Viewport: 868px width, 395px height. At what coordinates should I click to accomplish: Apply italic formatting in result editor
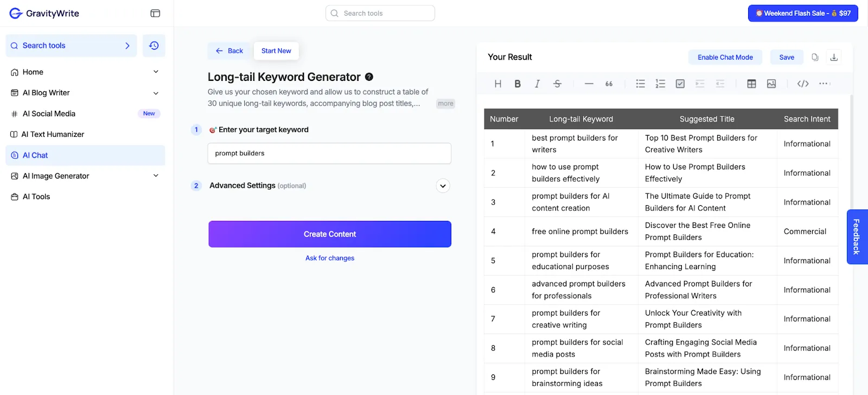(537, 84)
